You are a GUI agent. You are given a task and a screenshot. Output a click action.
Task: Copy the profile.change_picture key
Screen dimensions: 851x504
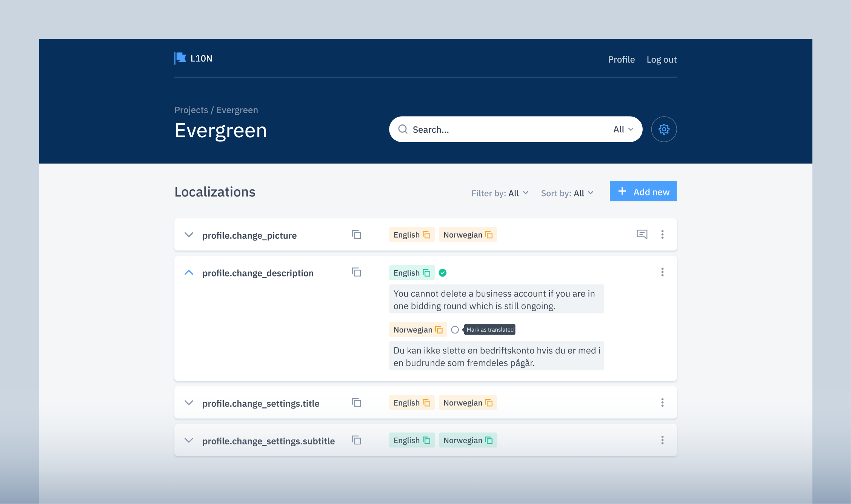point(356,235)
